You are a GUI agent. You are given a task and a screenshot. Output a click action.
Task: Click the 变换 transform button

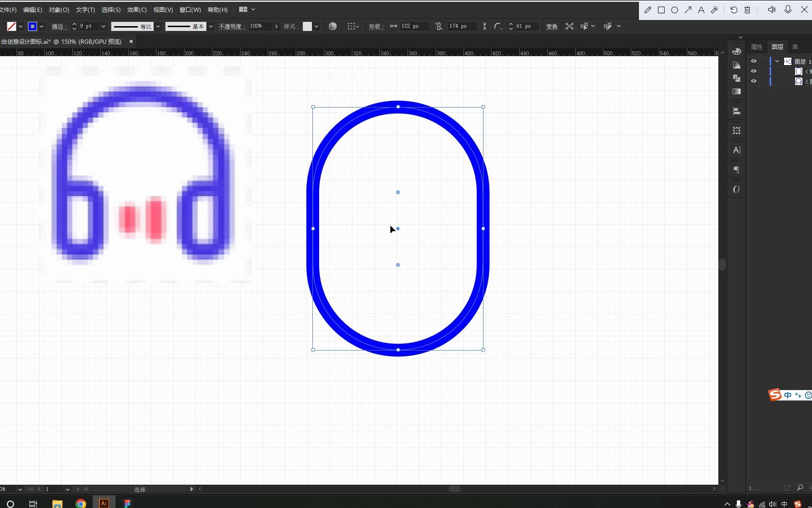551,27
